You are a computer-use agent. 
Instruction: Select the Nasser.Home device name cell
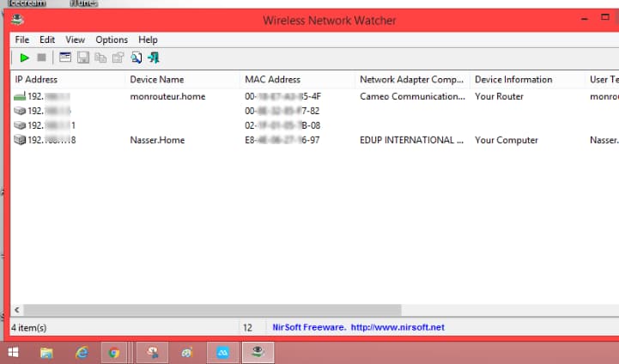point(157,140)
